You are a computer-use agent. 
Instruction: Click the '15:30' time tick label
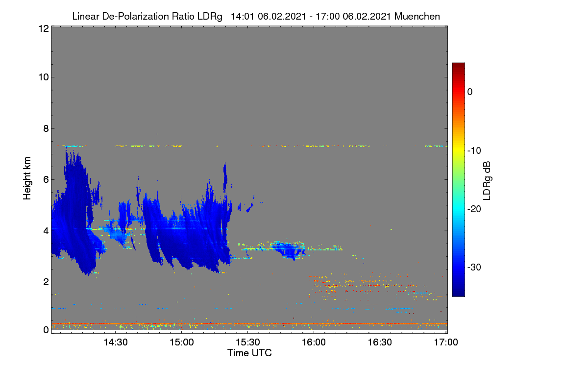click(x=248, y=343)
